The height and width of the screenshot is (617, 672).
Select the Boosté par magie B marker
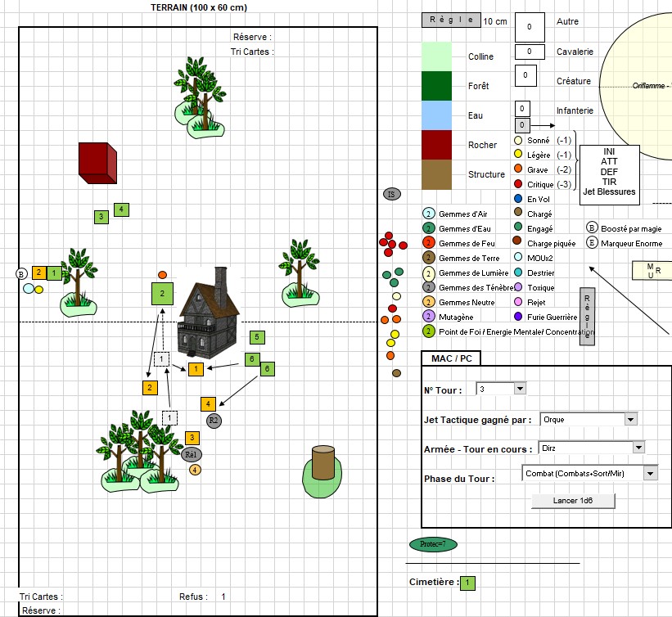(x=593, y=227)
